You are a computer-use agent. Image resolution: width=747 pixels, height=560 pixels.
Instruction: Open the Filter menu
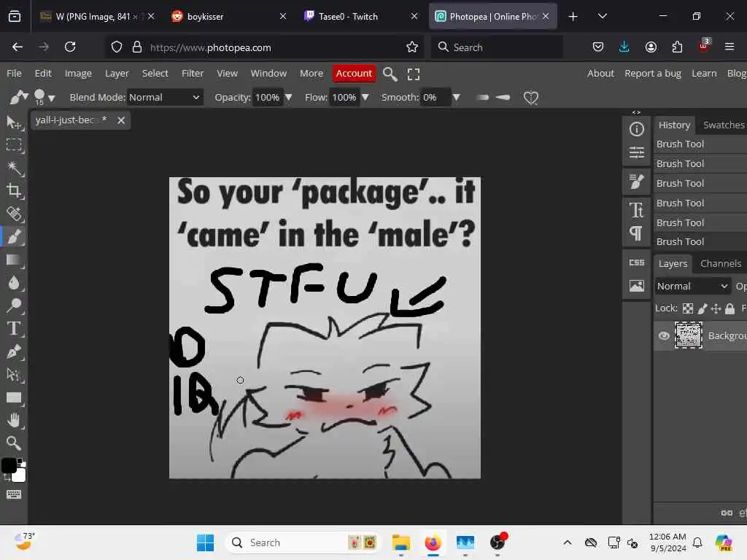(x=193, y=74)
